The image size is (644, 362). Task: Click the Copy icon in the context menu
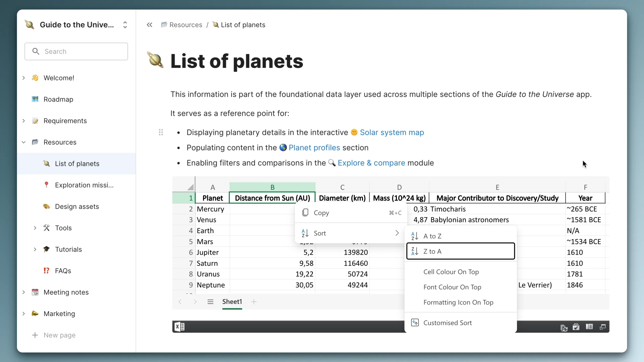305,212
